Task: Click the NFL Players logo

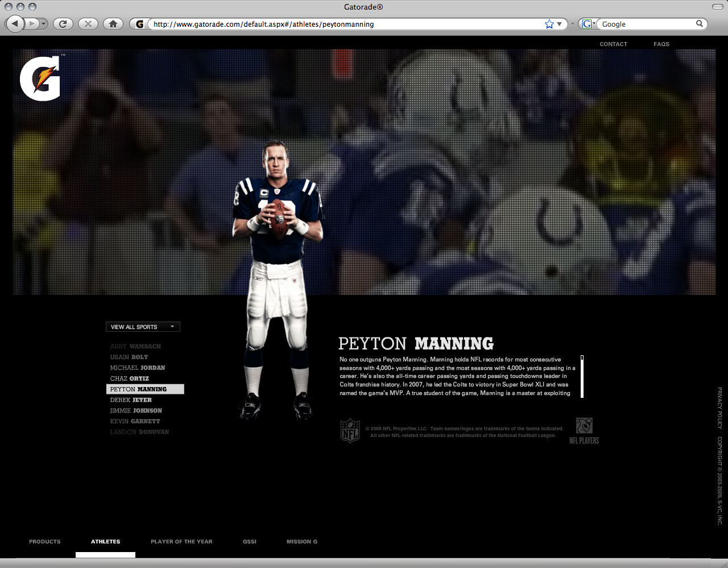Action: (x=584, y=431)
